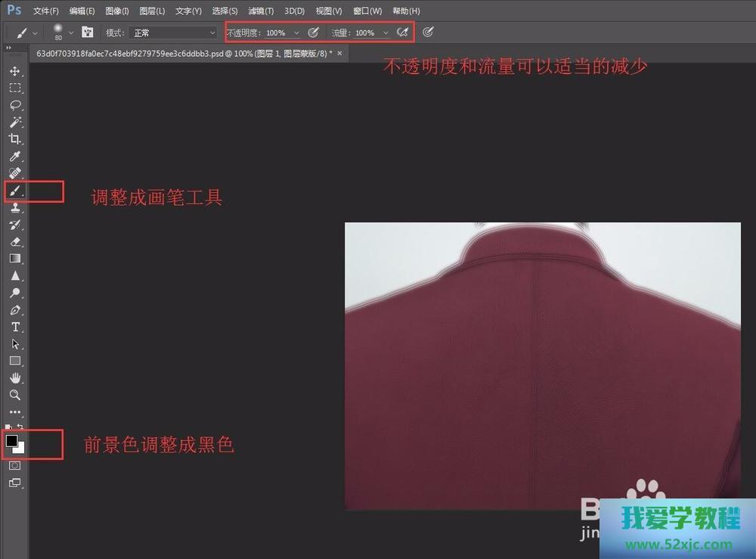
Task: Select the Clone Stamp tool
Action: pyautogui.click(x=14, y=208)
